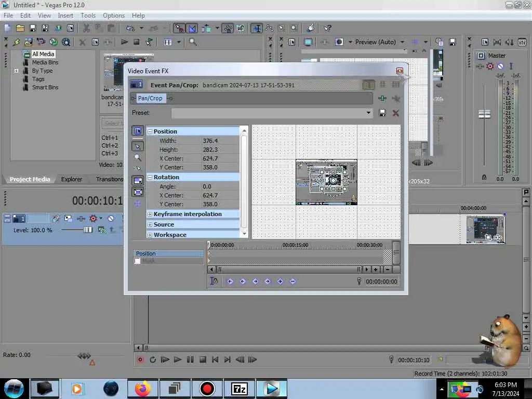Expand the By Type tree node

16,71
